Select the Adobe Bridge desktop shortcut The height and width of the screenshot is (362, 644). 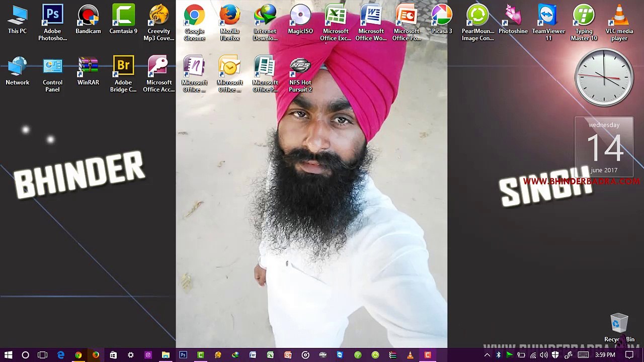click(123, 75)
